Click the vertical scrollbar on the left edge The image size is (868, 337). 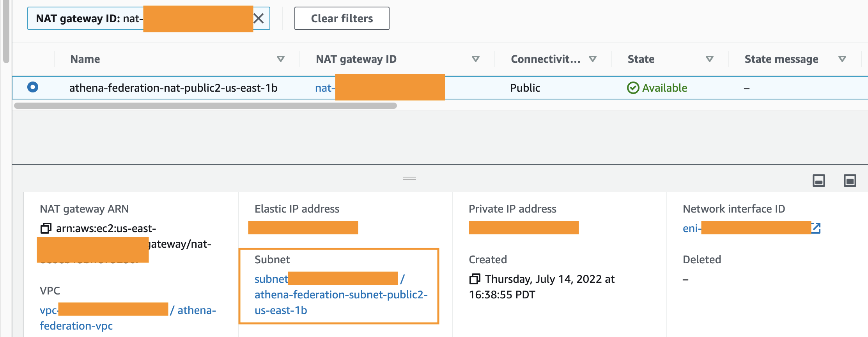pyautogui.click(x=5, y=31)
